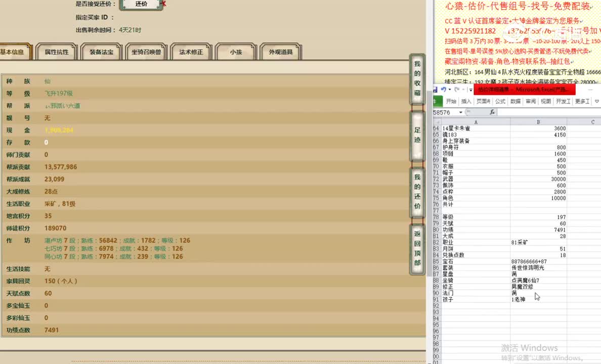Click the red X next to 还价
The image size is (601, 364).
pos(164,4)
